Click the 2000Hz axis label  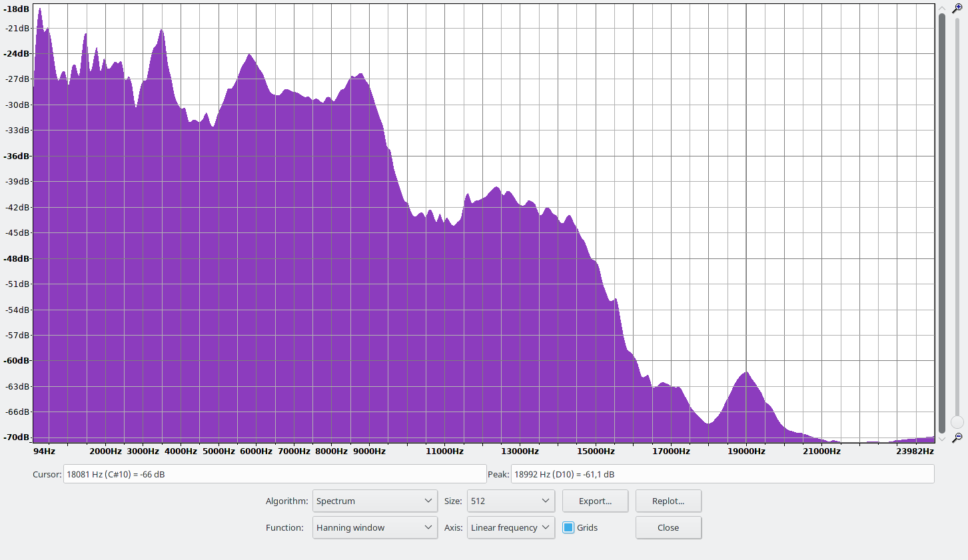point(105,451)
